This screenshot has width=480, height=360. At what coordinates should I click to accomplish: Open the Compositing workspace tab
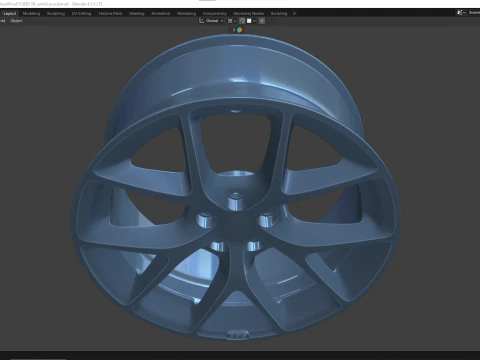[215, 14]
